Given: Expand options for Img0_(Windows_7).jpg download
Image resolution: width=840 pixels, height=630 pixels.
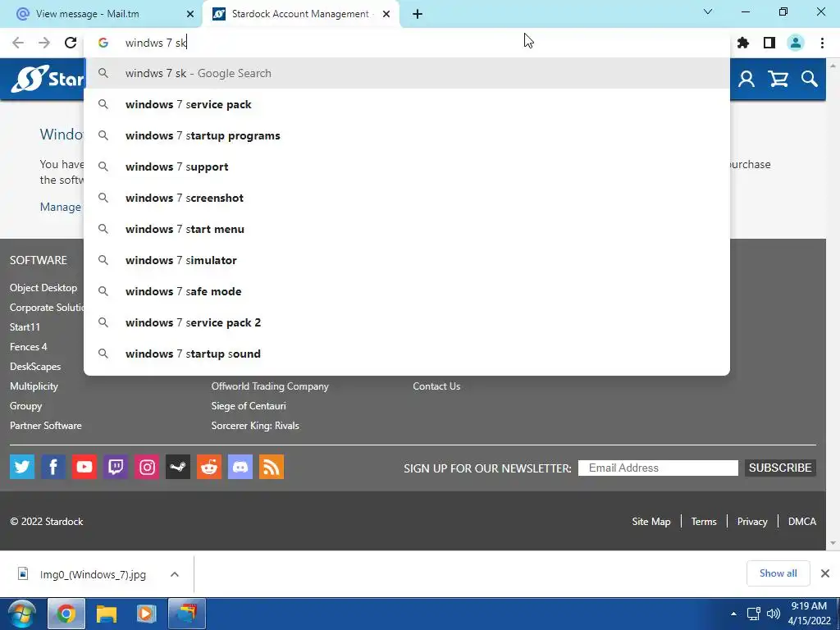Looking at the screenshot, I should pos(174,574).
